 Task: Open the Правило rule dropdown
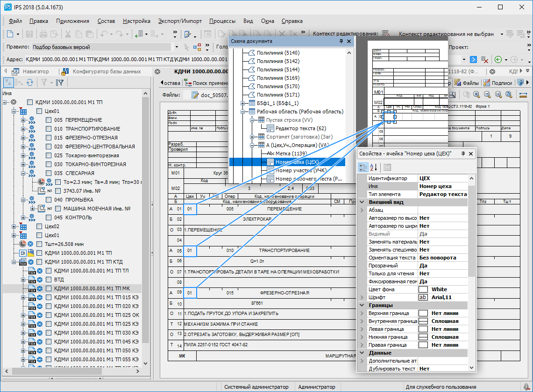tap(176, 47)
